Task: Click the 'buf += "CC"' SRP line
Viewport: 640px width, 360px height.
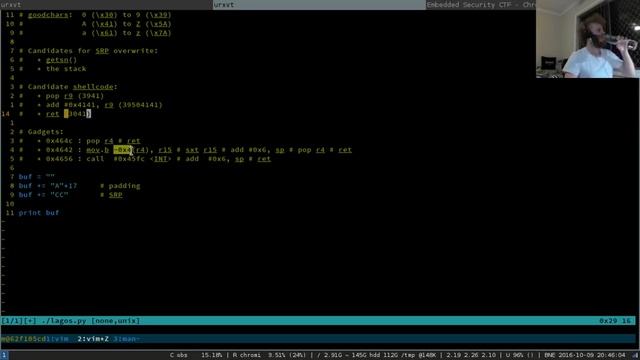Action: pyautogui.click(x=71, y=195)
